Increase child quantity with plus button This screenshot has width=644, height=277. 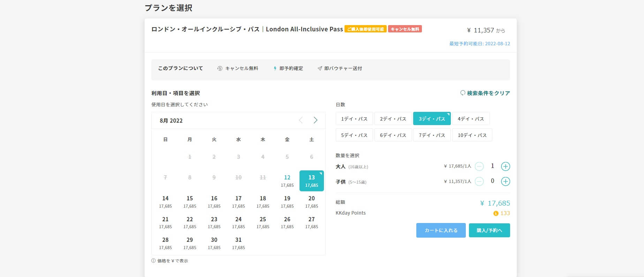(x=505, y=182)
